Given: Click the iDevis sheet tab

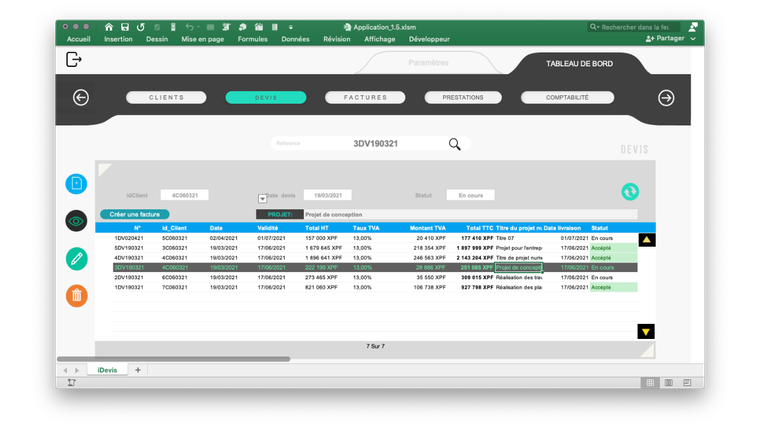Looking at the screenshot, I should [107, 370].
